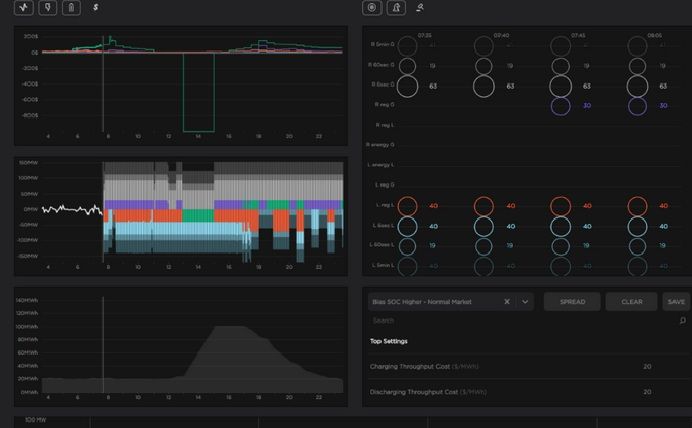The image size is (692, 428).
Task: Click the Charging Throughput Cost value 20
Action: point(647,366)
